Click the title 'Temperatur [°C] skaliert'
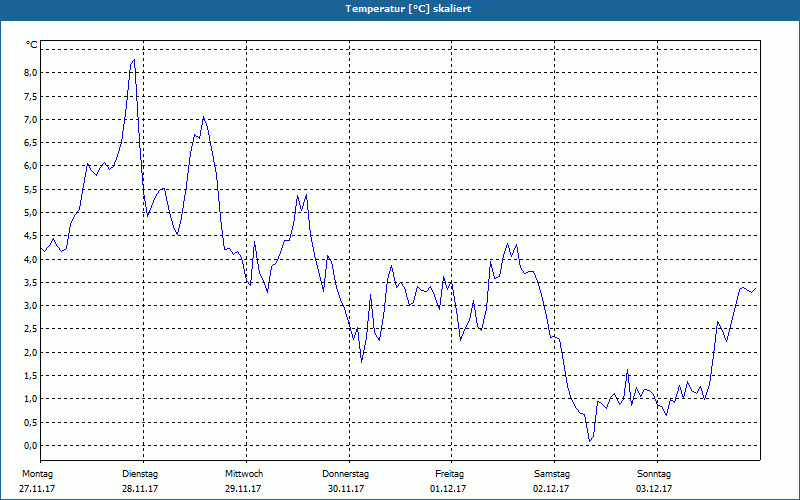800x500 pixels. (x=408, y=9)
